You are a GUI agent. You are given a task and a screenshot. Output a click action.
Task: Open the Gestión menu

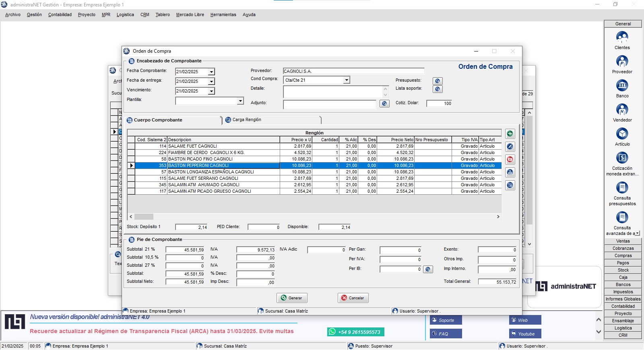(x=34, y=14)
